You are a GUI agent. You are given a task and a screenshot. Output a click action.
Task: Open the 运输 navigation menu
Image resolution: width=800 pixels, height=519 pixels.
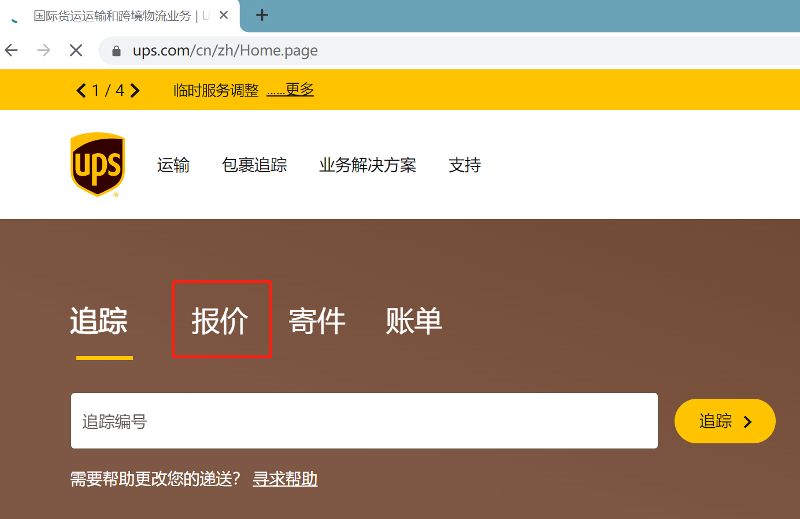coord(173,165)
